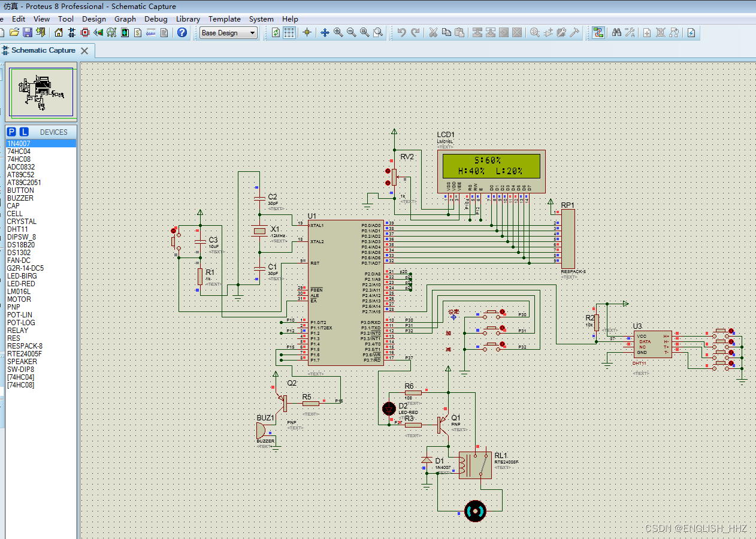Viewport: 756px width, 539px height.
Task: Open the Project Notes icon
Action: click(164, 32)
